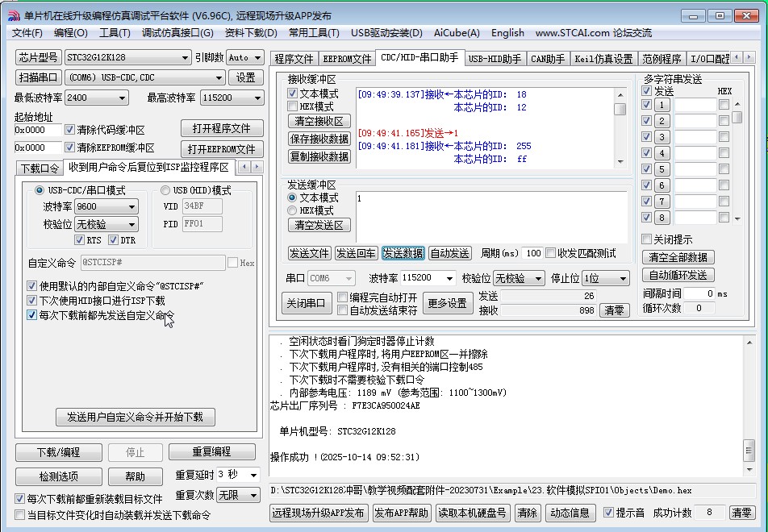Click the STC app icon in title bar
The width and height of the screenshot is (768, 532).
13,15
